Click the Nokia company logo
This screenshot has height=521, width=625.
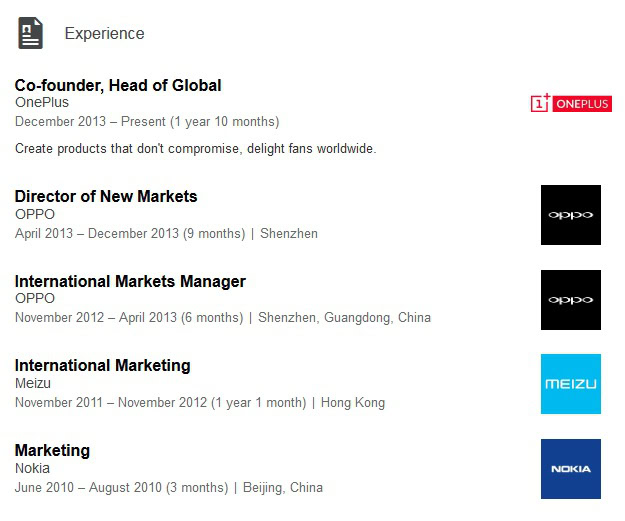(570, 468)
